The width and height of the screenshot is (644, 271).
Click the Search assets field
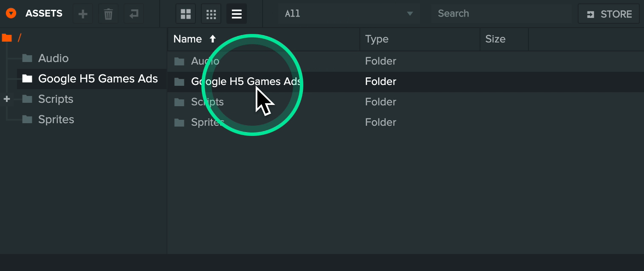pos(501,14)
